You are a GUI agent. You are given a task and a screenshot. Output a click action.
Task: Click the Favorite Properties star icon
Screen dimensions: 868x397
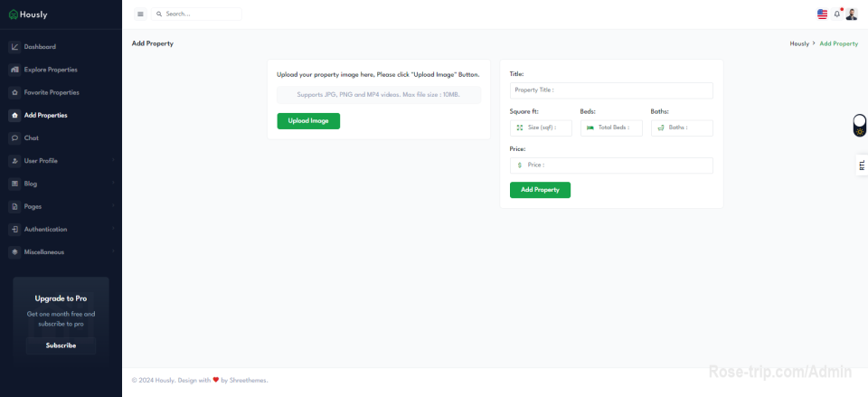point(15,92)
